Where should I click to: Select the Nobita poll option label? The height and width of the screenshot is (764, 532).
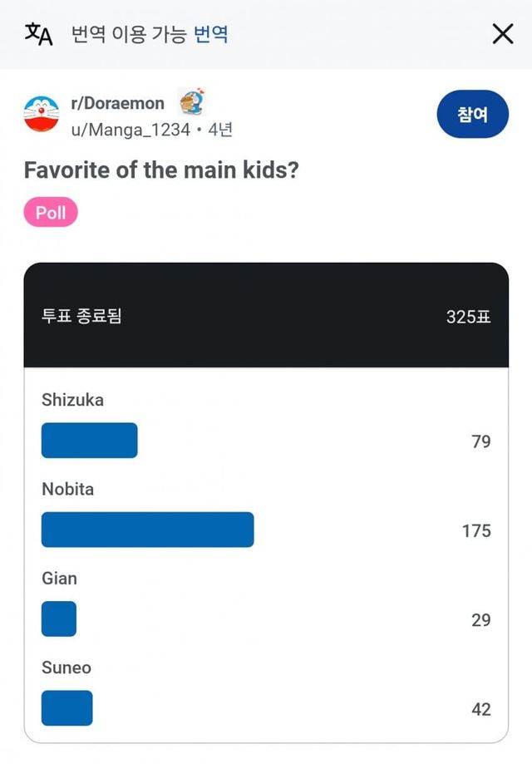[x=67, y=489]
